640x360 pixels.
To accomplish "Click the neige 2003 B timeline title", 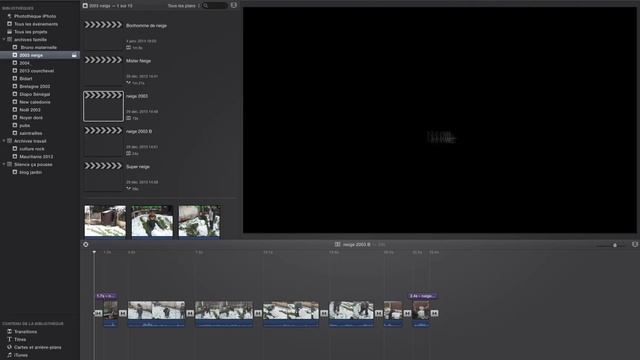I will click(356, 244).
